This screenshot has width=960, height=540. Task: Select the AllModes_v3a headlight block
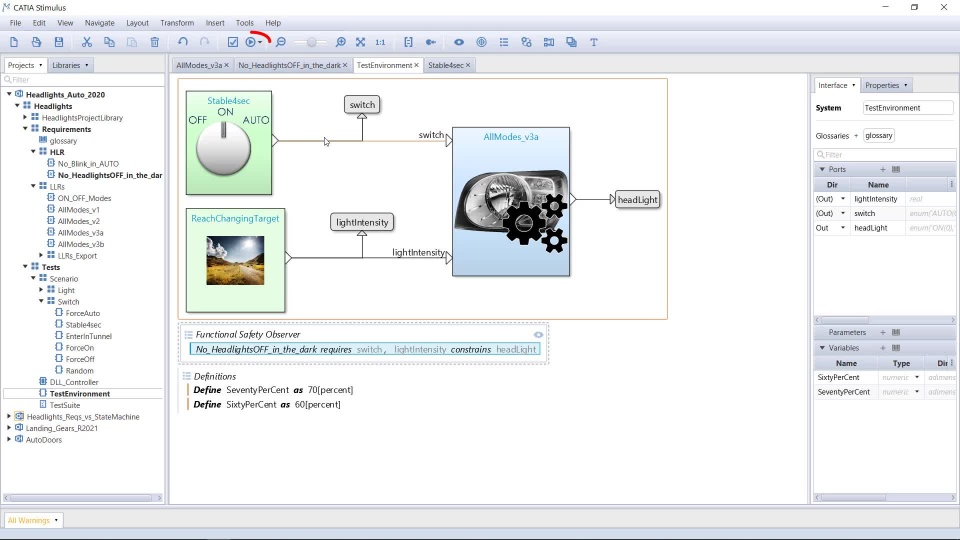coord(511,202)
